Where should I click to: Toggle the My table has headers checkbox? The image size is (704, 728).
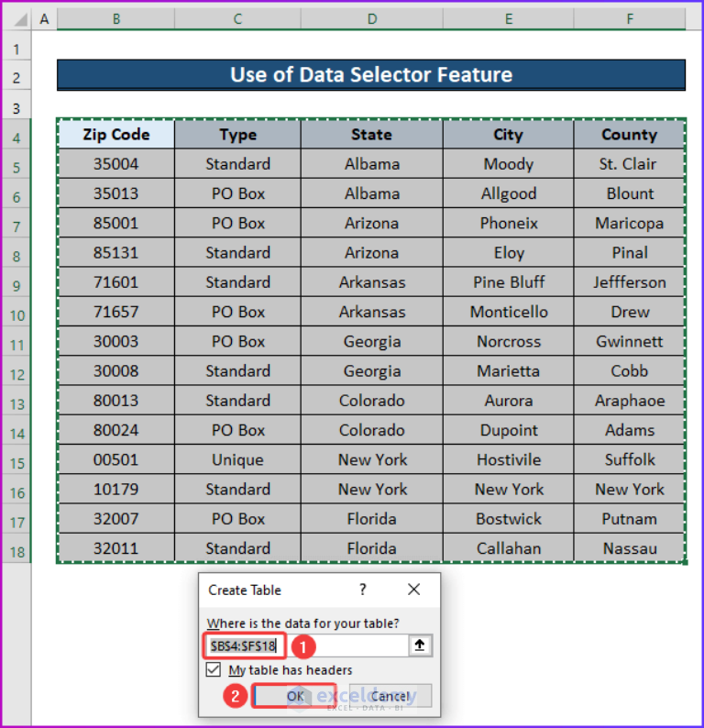click(214, 670)
